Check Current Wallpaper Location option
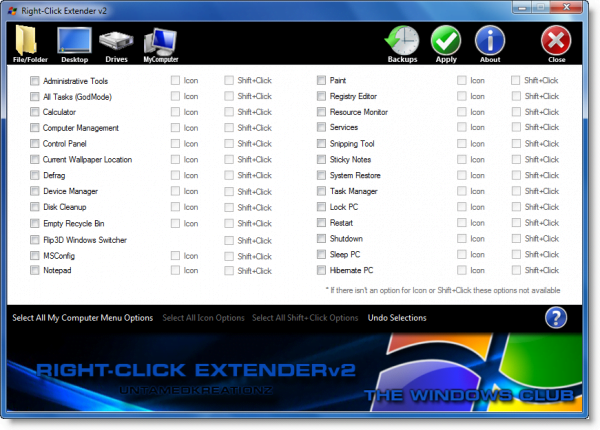600x430 pixels. [35, 159]
